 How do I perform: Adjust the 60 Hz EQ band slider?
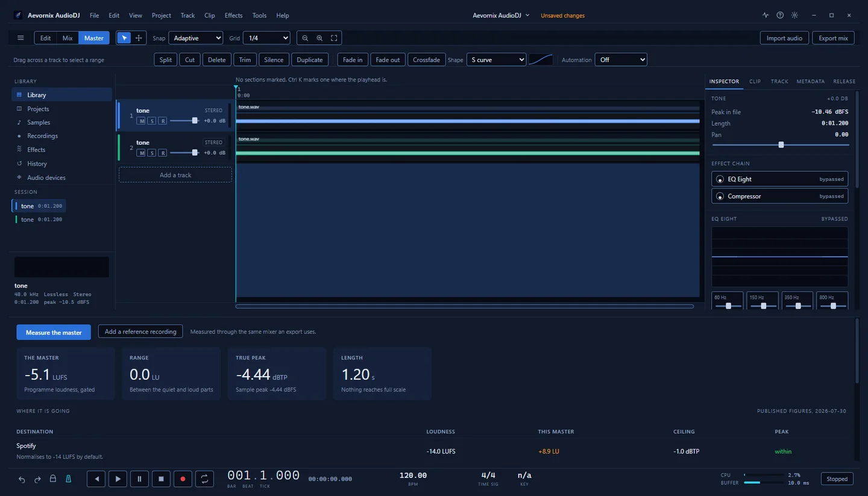pyautogui.click(x=728, y=306)
